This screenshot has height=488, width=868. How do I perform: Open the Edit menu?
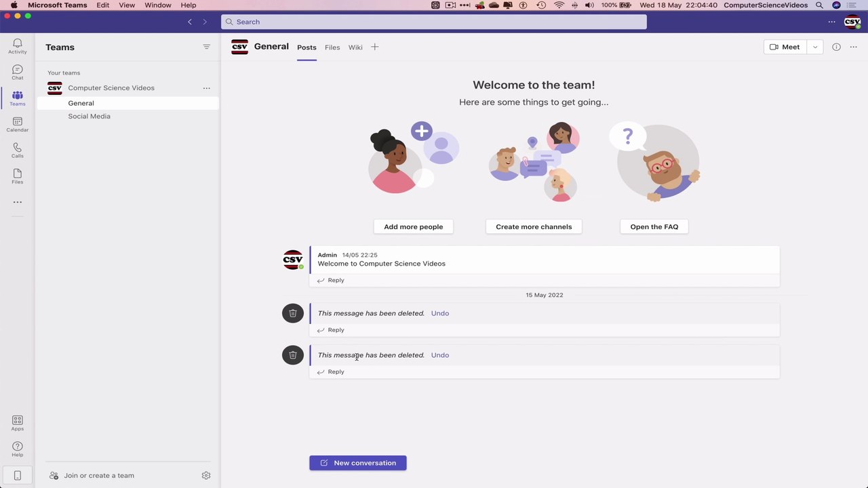tap(103, 5)
